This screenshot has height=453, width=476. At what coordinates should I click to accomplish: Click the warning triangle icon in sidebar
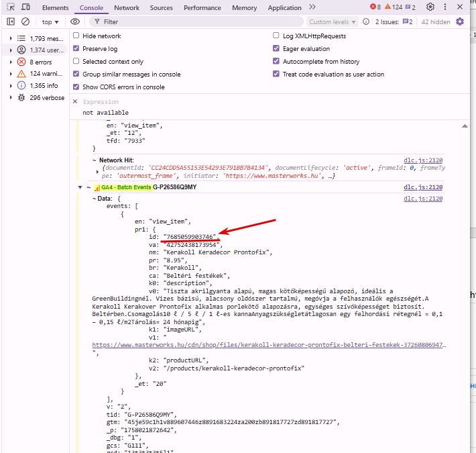tap(21, 74)
